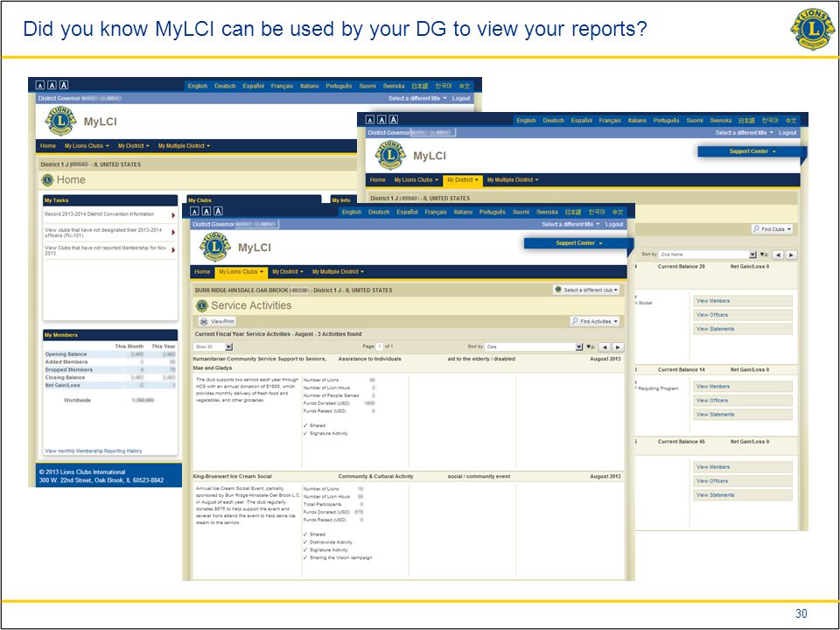The image size is (840, 630).
Task: Open the Select a different club dropdown
Action: click(586, 290)
